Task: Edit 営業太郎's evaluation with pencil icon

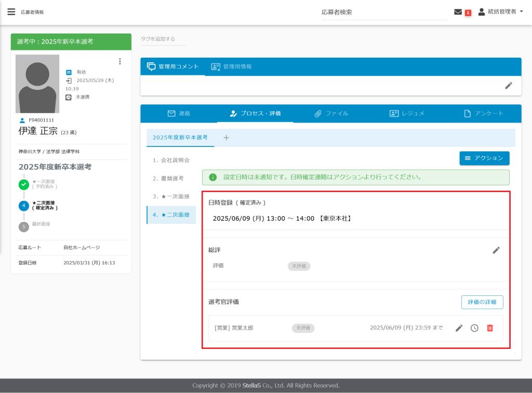Action: pos(459,328)
